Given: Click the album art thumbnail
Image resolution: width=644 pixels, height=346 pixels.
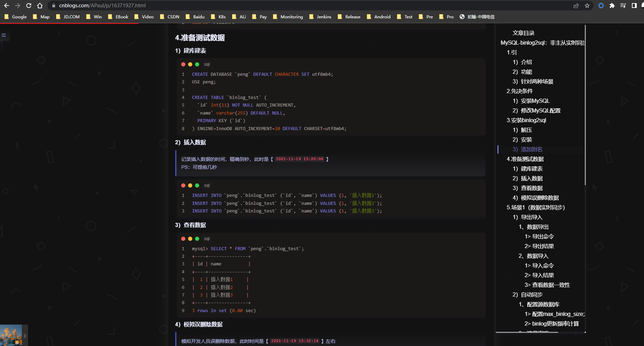Looking at the screenshot, I should [11, 335].
